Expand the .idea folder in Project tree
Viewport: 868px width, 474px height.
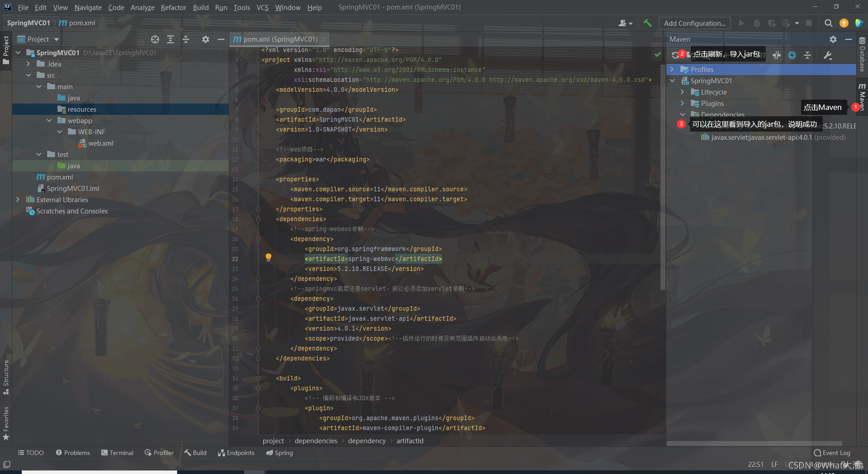pos(28,64)
